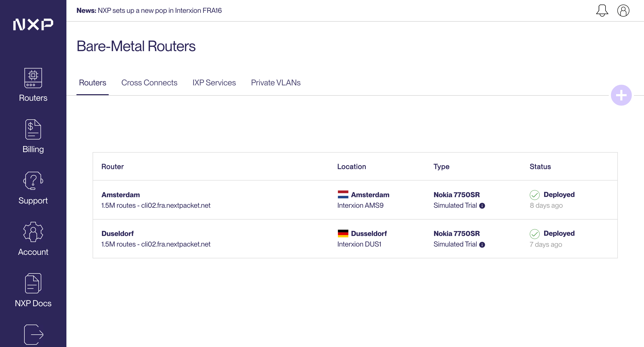This screenshot has width=644, height=347.
Task: Add a new router with plus button
Action: (621, 95)
